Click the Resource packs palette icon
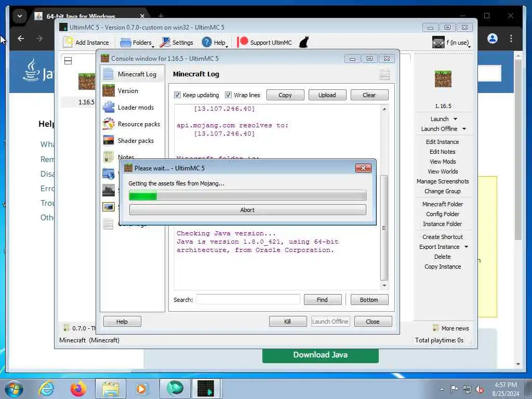The width and height of the screenshot is (532, 399). pyautogui.click(x=109, y=124)
